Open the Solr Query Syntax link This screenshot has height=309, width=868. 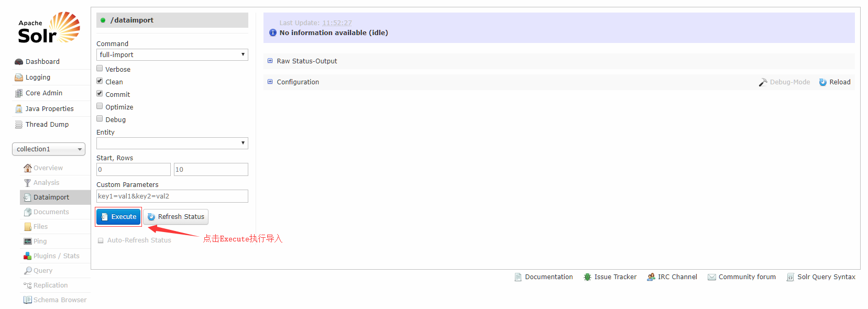[x=826, y=277]
